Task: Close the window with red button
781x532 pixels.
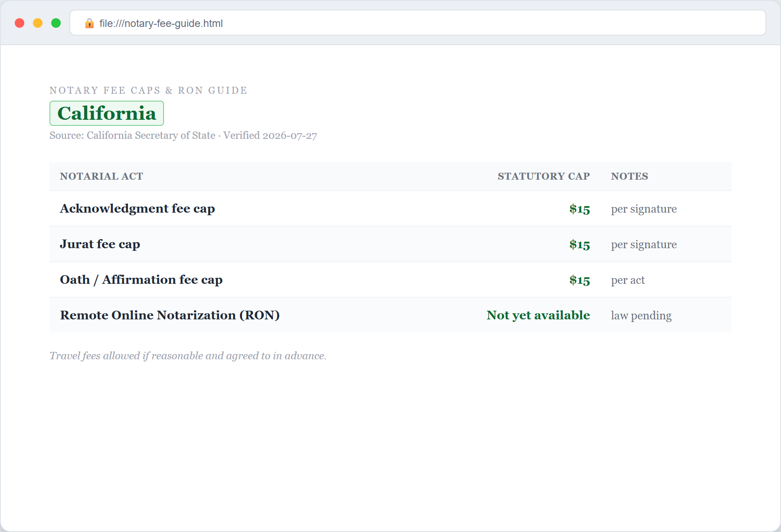Action: [x=20, y=23]
